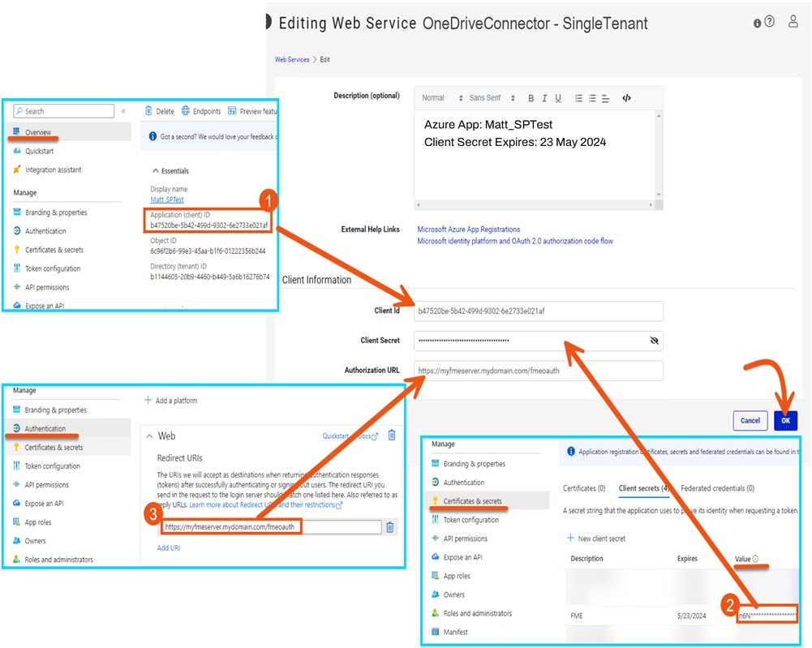Click the Matt_SPTest display name link
The image size is (812, 648).
[167, 200]
